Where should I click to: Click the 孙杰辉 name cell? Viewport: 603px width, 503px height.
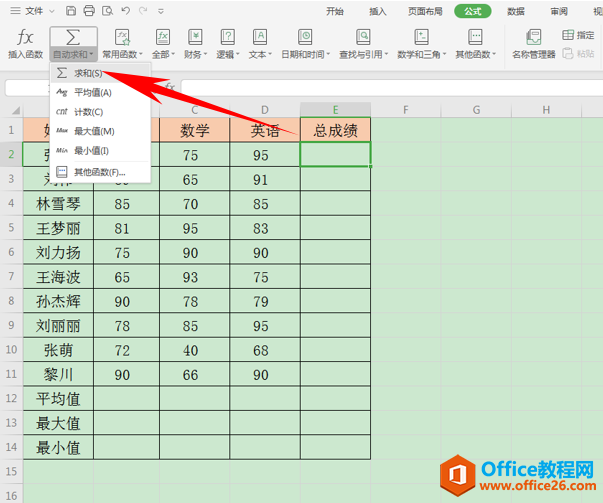click(58, 301)
